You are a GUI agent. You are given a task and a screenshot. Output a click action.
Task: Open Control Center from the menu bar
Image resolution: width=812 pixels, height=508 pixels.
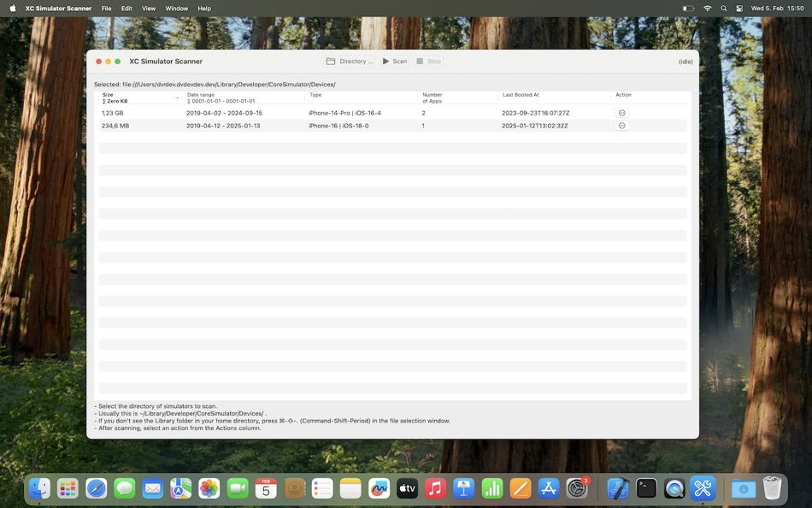(x=738, y=8)
